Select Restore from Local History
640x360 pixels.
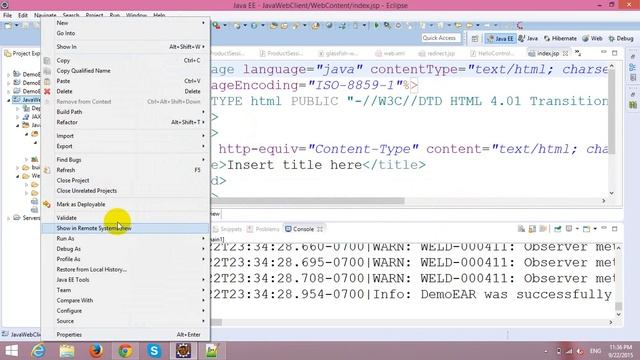click(126, 269)
